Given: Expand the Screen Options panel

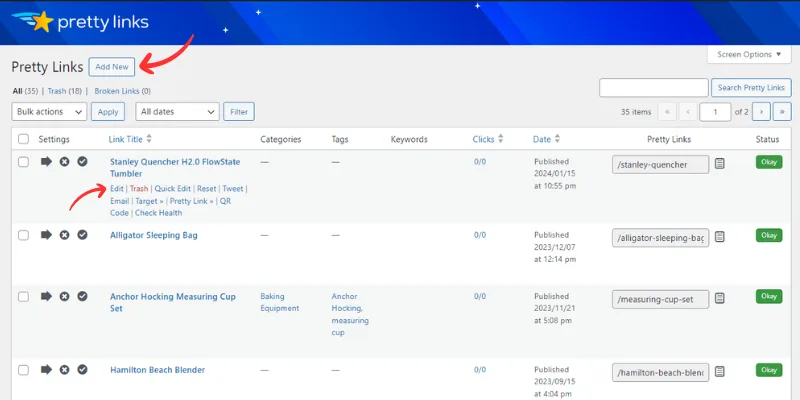Looking at the screenshot, I should 748,54.
